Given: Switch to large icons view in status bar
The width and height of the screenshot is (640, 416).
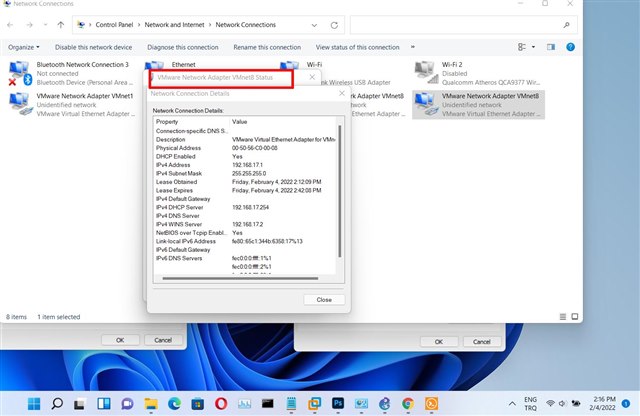Looking at the screenshot, I should [575, 317].
